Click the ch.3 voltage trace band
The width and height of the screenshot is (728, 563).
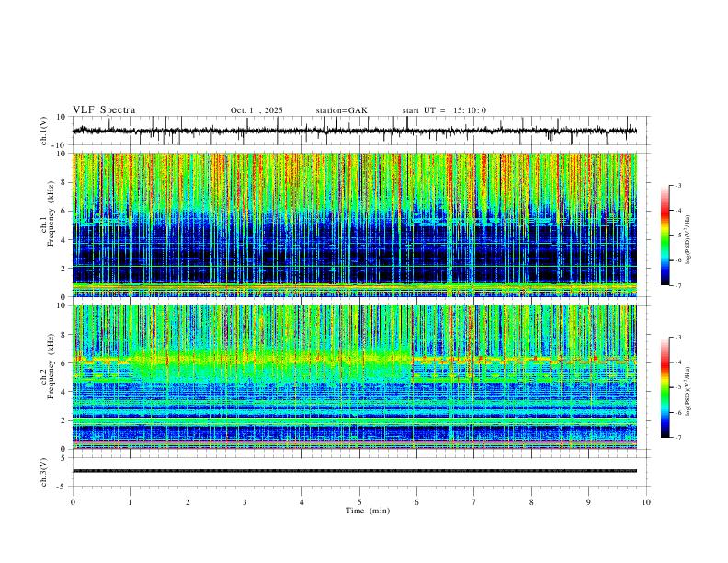[355, 471]
